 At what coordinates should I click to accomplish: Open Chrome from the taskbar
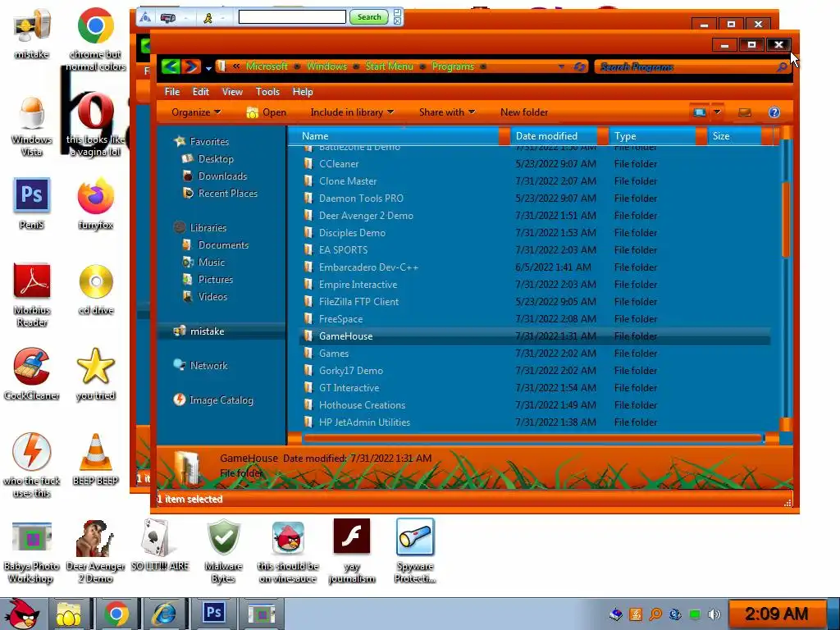[x=116, y=614]
